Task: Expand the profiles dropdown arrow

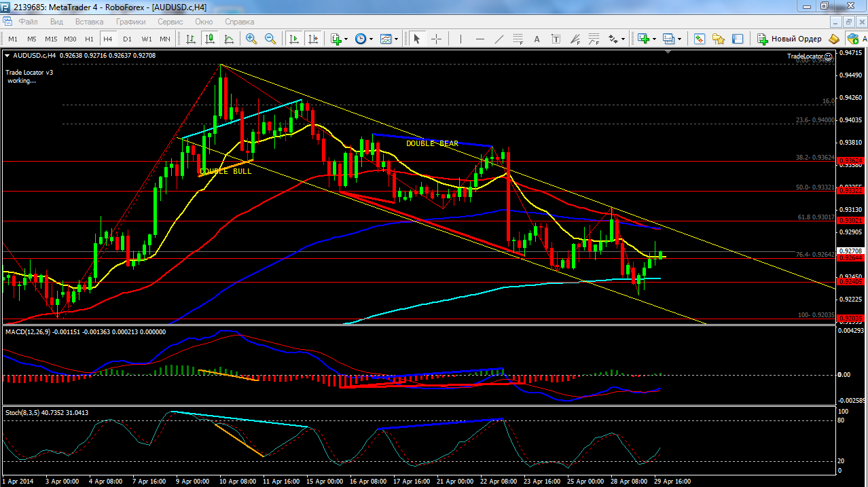Action: click(x=679, y=39)
